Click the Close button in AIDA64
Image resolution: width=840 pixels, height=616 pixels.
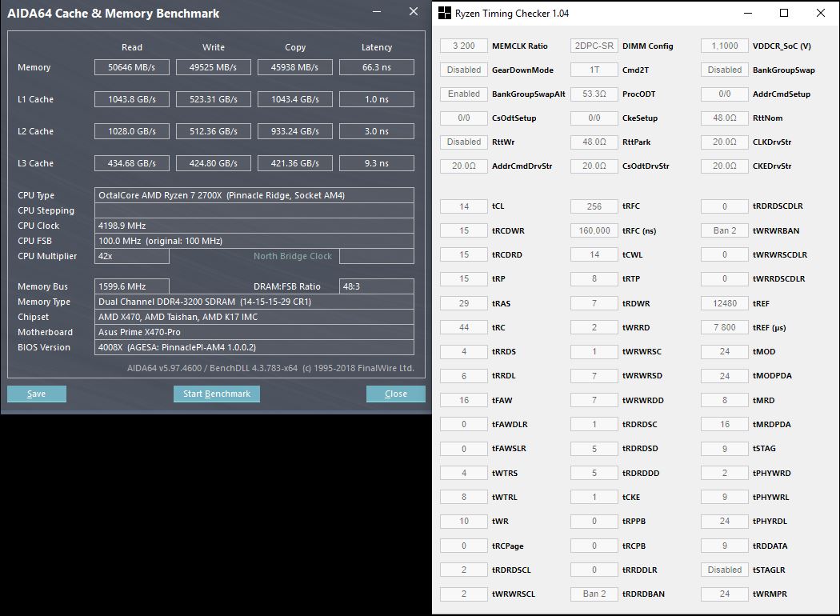tap(396, 394)
